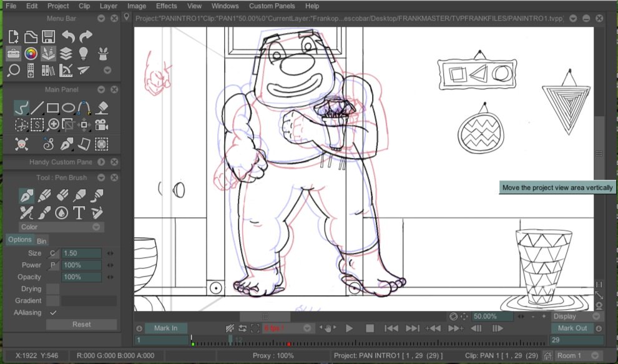Open the library binders icon
The image size is (618, 364).
pyautogui.click(x=48, y=71)
